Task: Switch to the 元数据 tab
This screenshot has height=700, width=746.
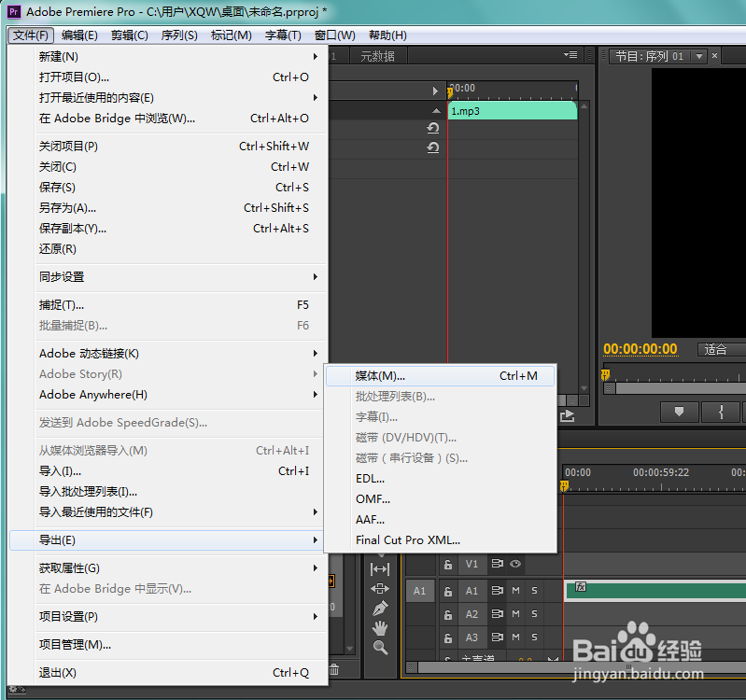Action: [x=378, y=57]
